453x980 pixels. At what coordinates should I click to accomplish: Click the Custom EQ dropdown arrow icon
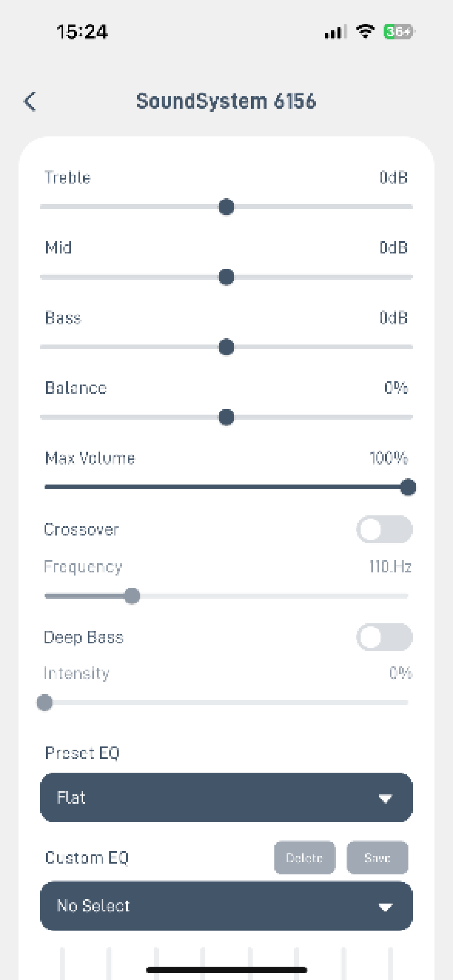click(x=385, y=907)
